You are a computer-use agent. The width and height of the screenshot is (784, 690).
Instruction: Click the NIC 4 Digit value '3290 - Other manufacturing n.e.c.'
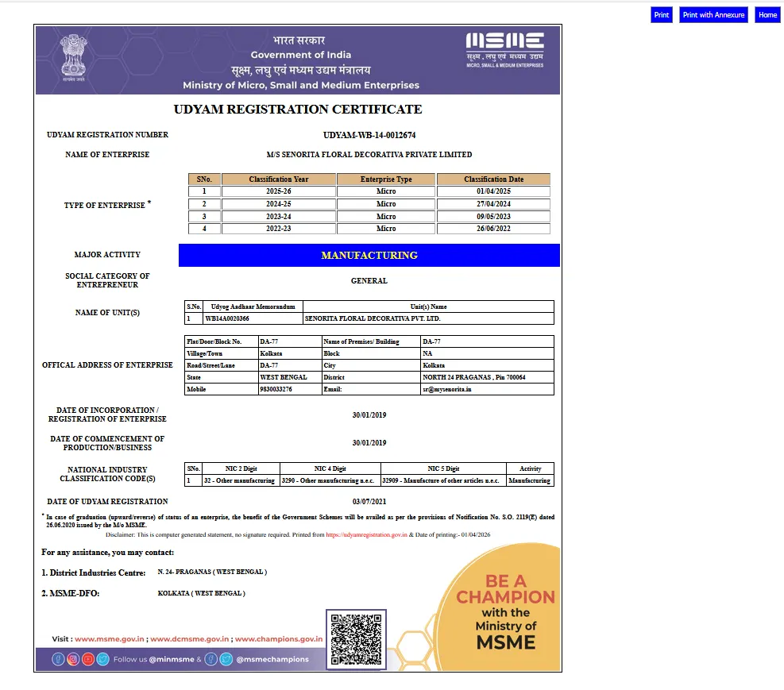click(x=328, y=480)
